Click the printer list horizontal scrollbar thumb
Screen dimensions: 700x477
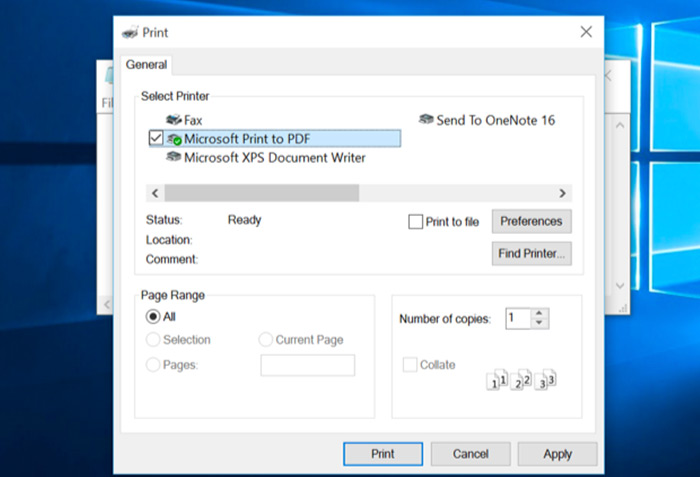point(262,193)
